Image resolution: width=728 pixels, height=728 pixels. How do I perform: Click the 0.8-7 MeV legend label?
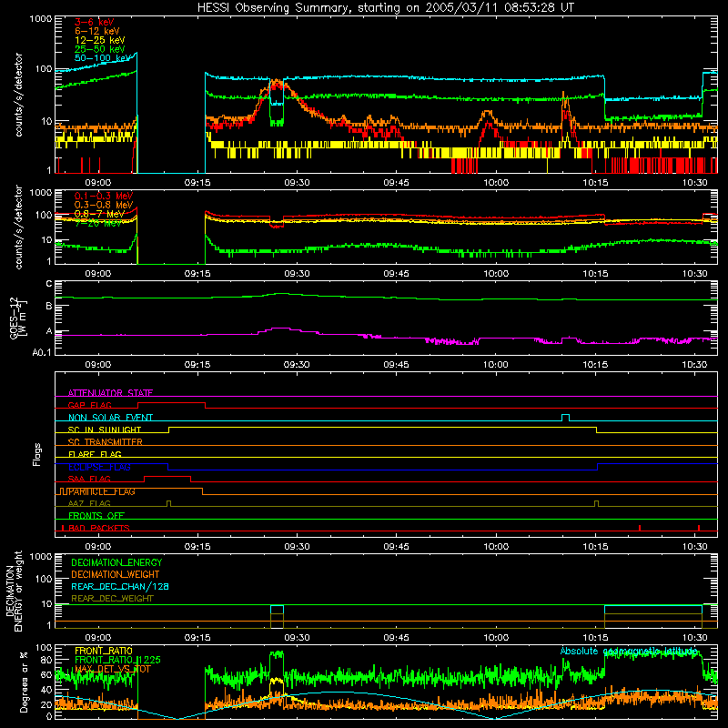[x=100, y=214]
